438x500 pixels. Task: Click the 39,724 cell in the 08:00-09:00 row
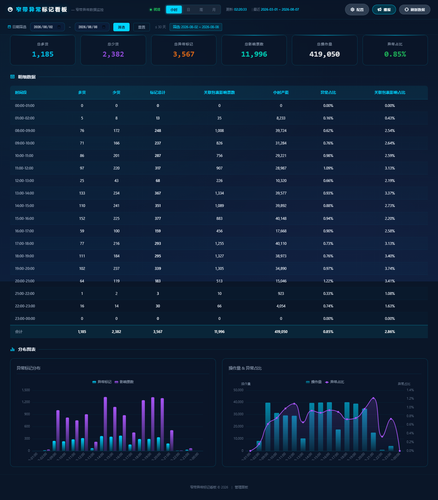point(281,130)
